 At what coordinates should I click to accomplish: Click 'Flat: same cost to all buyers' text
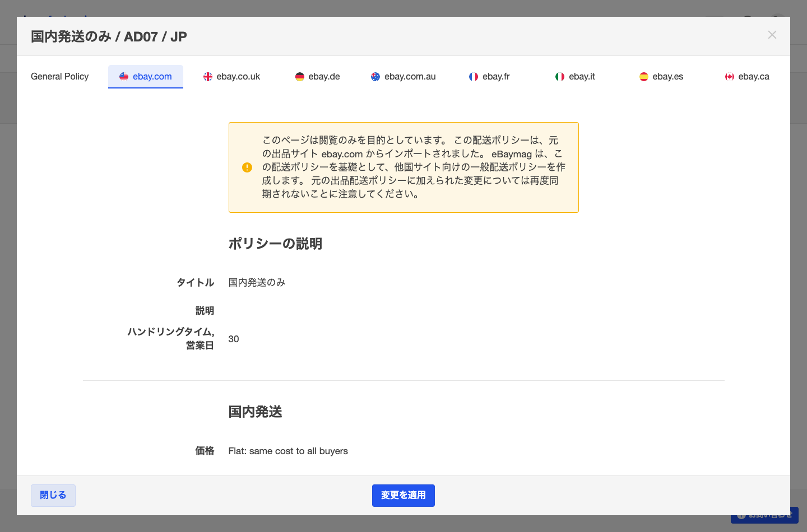[288, 451]
